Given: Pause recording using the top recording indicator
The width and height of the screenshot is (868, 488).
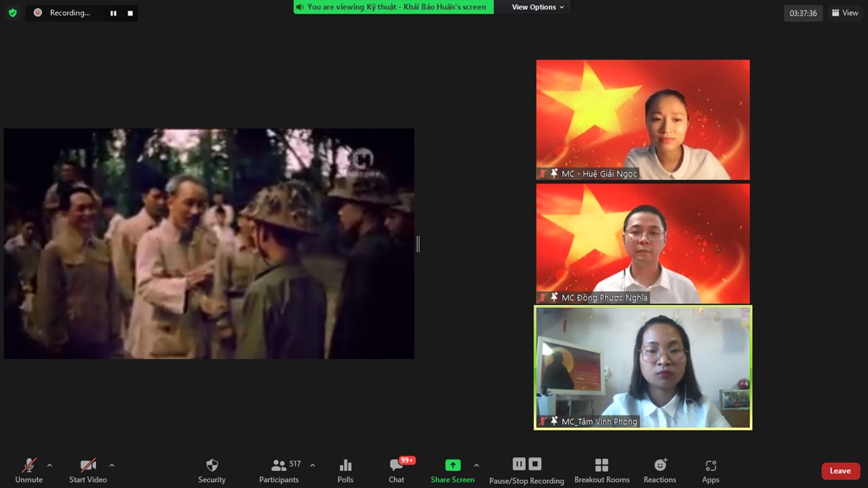Looking at the screenshot, I should click(x=113, y=13).
